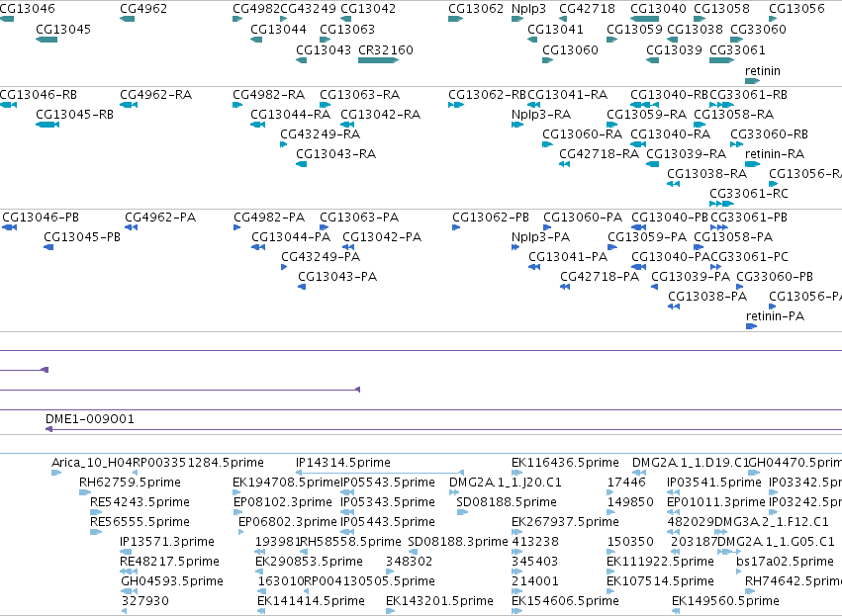Viewport: 842px width, 616px height.
Task: Click the 327930 EST label
Action: pyautogui.click(x=145, y=601)
